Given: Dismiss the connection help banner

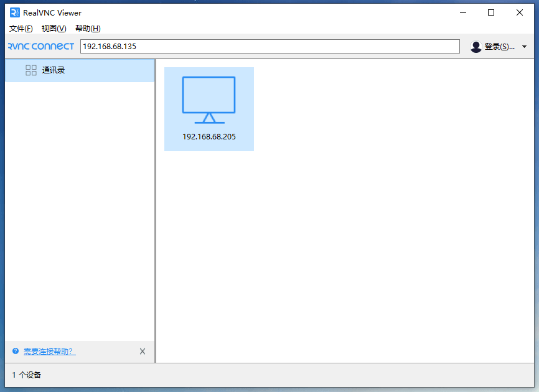Looking at the screenshot, I should pyautogui.click(x=143, y=351).
